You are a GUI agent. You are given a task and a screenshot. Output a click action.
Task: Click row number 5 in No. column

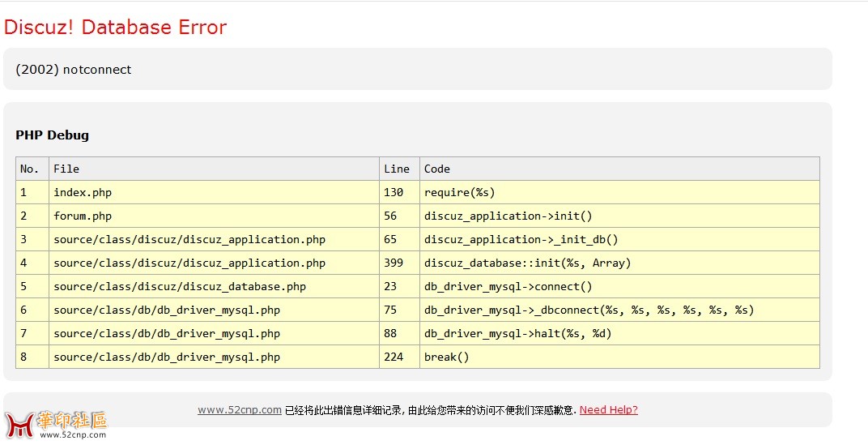32,286
